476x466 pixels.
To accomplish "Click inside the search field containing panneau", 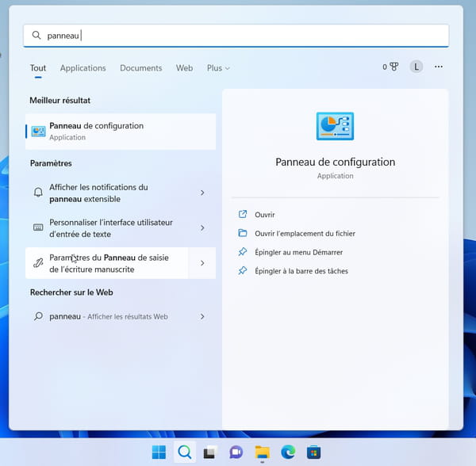I will point(236,36).
